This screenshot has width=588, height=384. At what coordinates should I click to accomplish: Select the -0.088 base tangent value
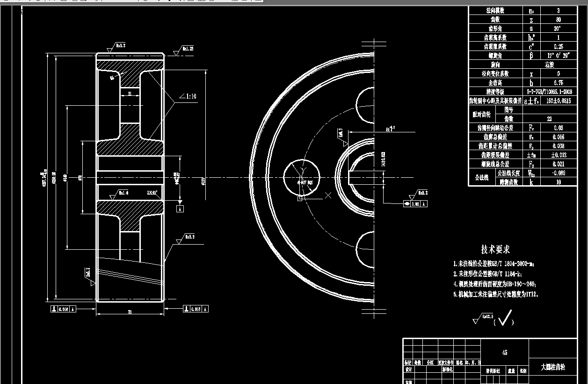pos(559,173)
